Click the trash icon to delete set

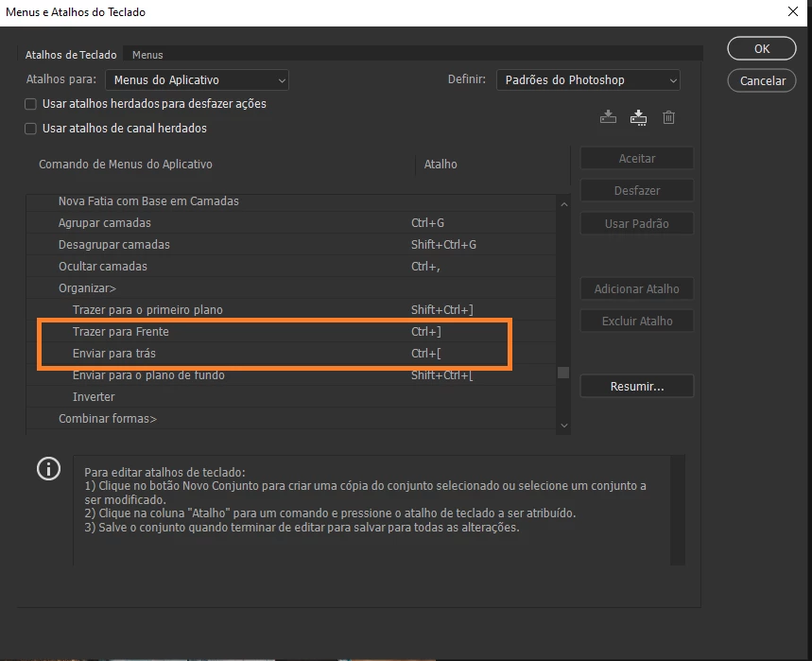[x=668, y=117]
